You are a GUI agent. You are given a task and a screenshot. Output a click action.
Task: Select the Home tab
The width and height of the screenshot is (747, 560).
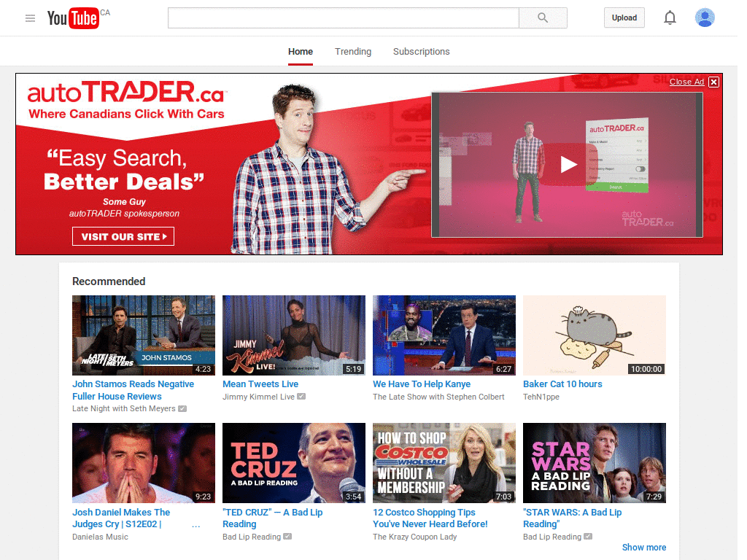tap(301, 52)
